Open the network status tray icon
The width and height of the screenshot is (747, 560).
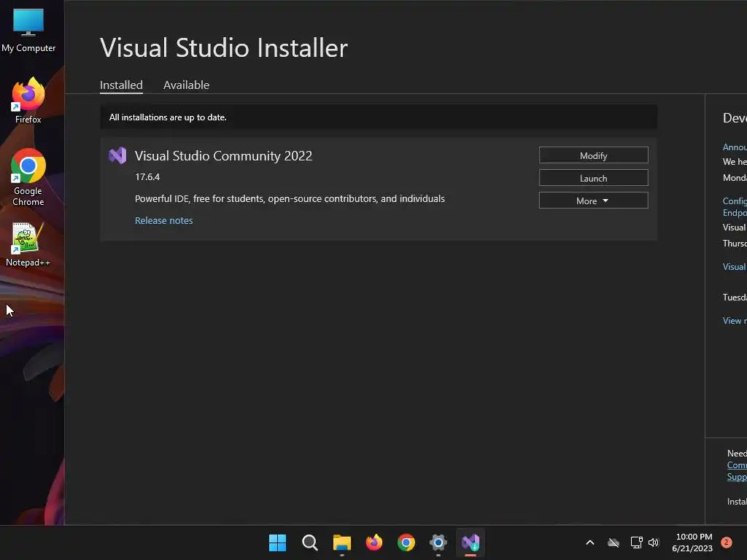pos(636,542)
